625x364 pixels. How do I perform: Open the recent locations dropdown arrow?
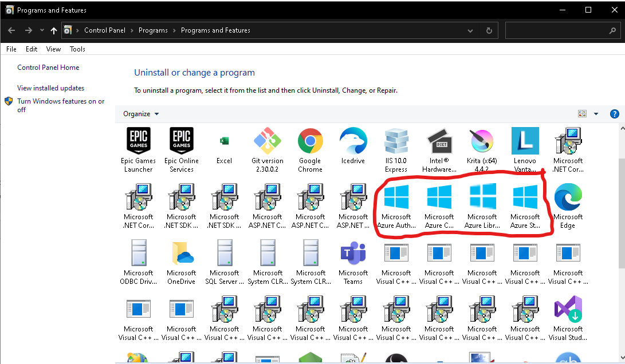(42, 30)
